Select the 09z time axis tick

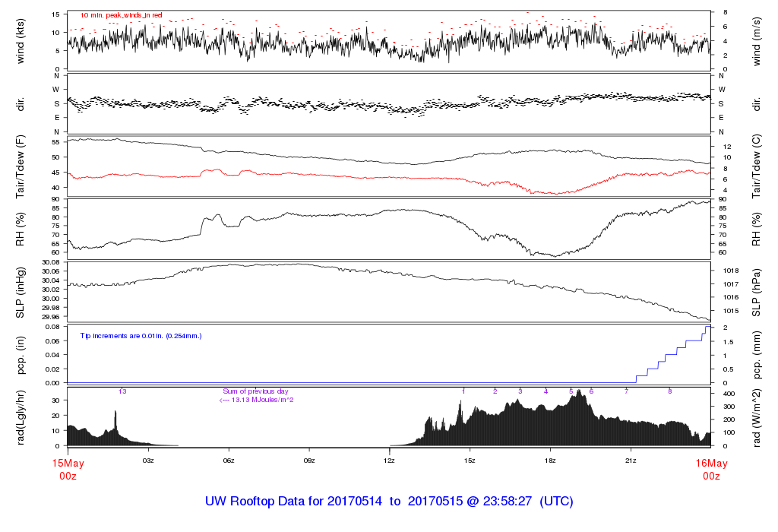[x=309, y=461]
